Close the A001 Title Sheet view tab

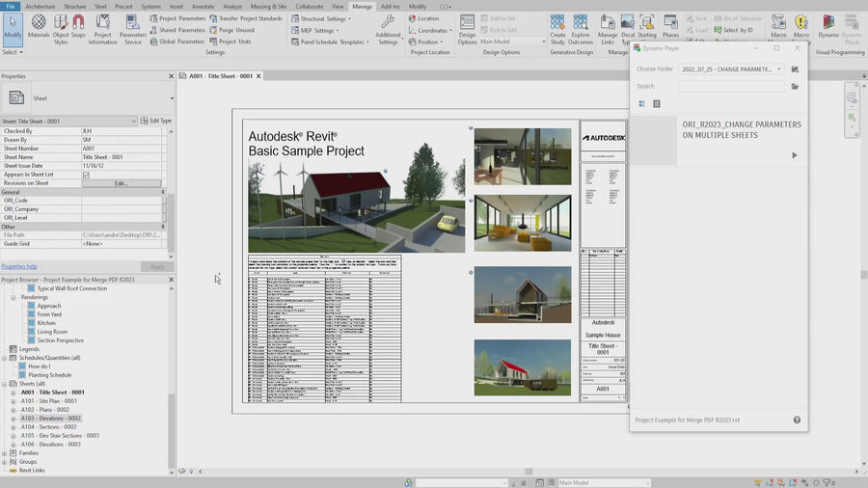click(258, 76)
